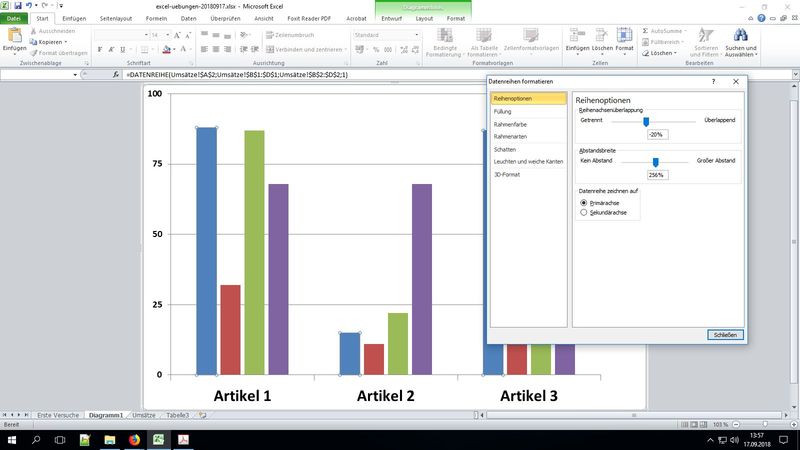Click the center text alignment icon

click(216, 49)
